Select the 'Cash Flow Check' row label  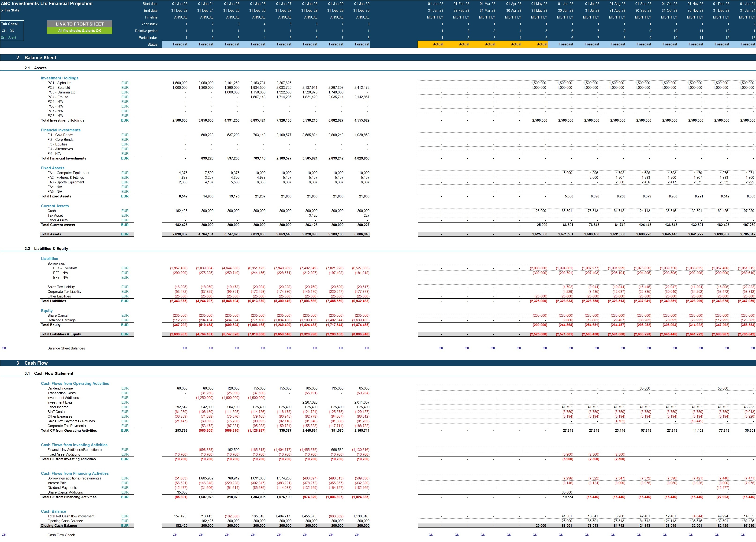[x=61, y=535]
